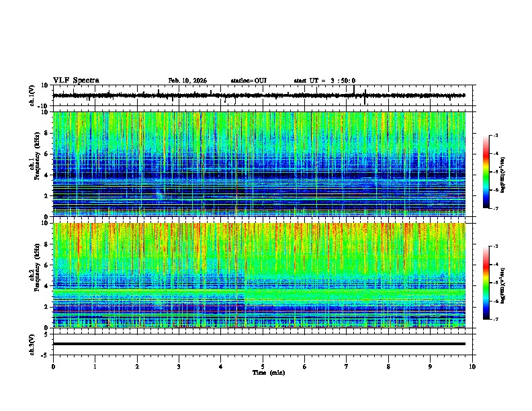Click the ch.2 colorbar "log(PSD)" unit label
This screenshot has height=411, width=532.
[x=502, y=285]
